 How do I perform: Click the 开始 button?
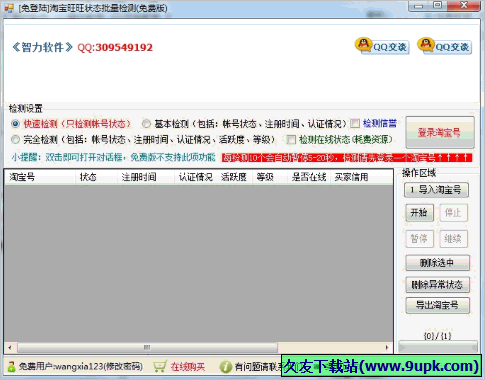tap(419, 213)
